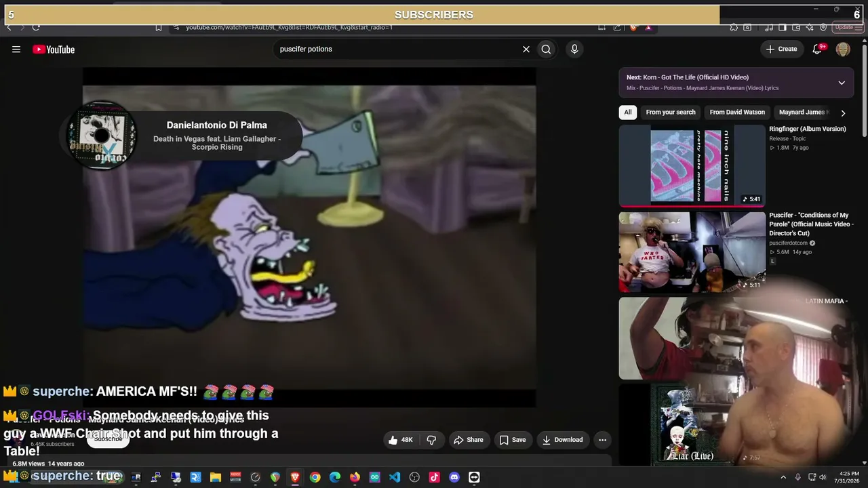
Task: Open the Ringfinger (Album Version) thumbnail
Action: tap(692, 166)
